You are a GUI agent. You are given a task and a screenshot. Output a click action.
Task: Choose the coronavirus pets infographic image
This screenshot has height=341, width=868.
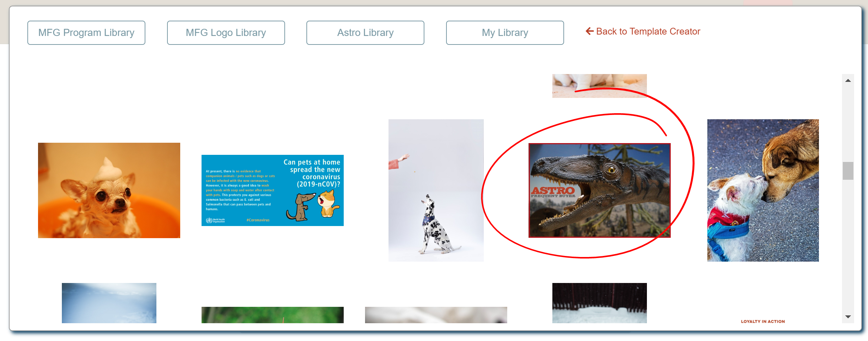tap(273, 190)
